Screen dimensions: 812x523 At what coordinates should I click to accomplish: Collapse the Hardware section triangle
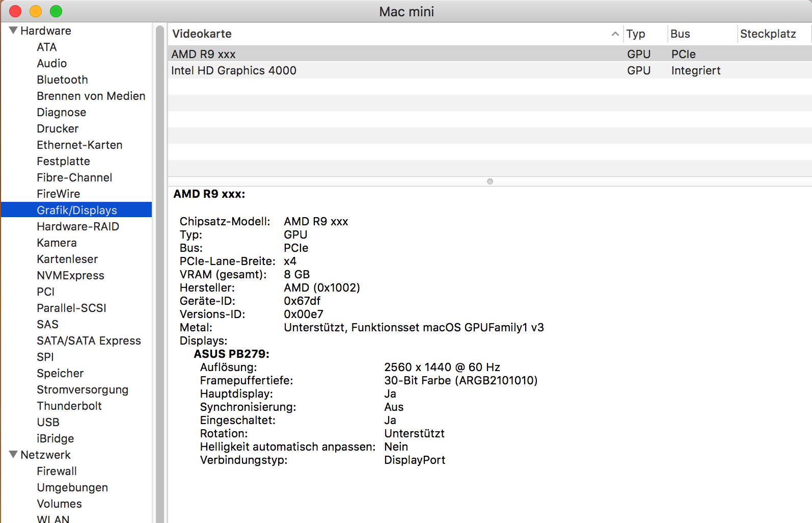13,31
